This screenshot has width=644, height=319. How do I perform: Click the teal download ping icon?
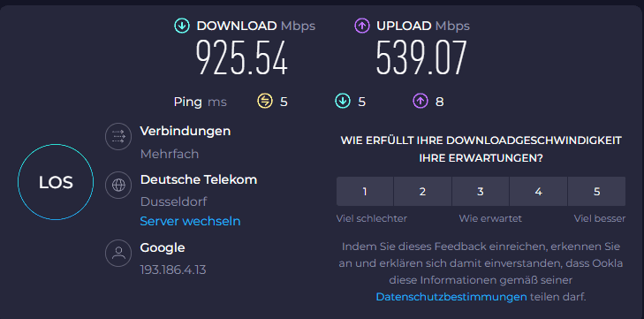tap(343, 102)
